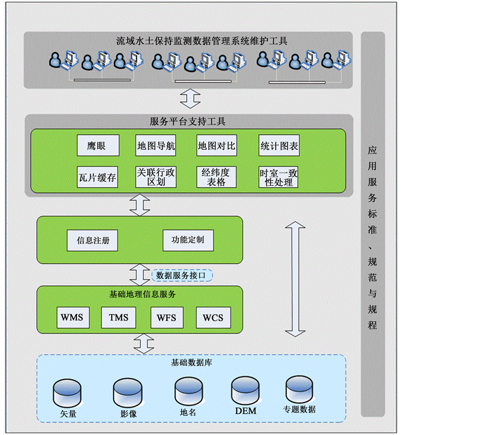Select the WFS service box
Screen dimensions: 504x435
tap(166, 317)
